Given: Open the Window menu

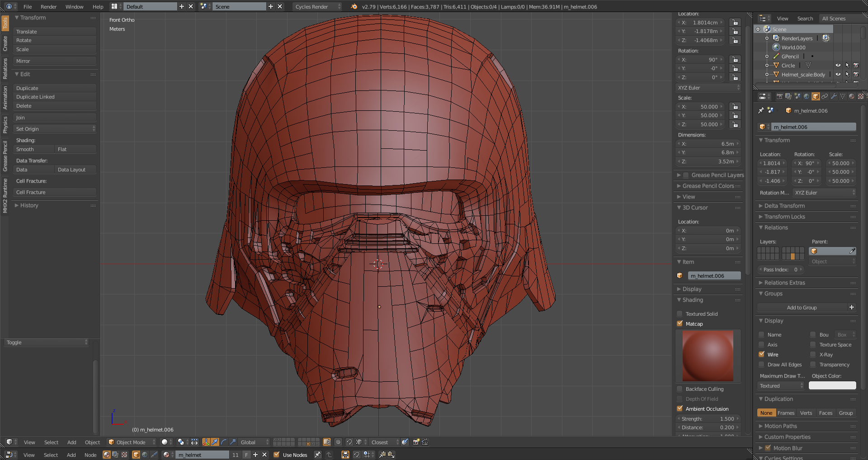Looking at the screenshot, I should point(74,6).
